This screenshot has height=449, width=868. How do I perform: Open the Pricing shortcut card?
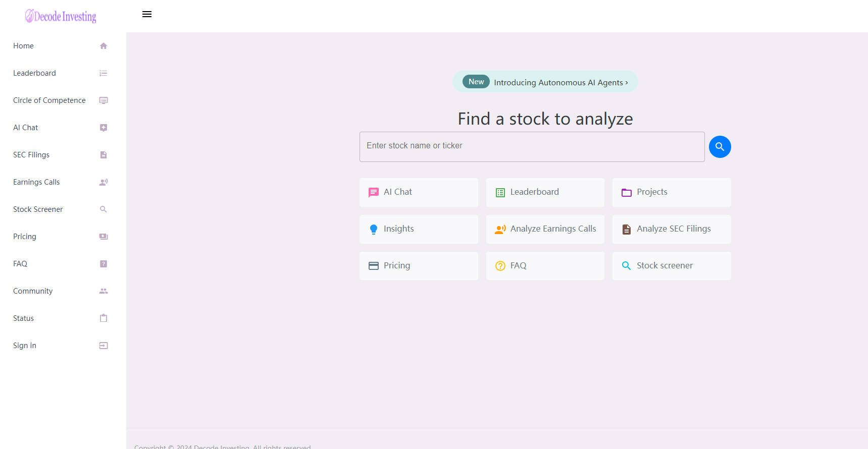(x=419, y=266)
